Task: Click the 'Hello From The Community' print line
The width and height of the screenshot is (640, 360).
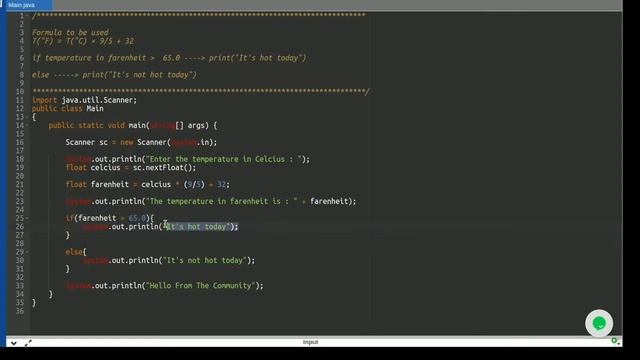Action: click(164, 286)
